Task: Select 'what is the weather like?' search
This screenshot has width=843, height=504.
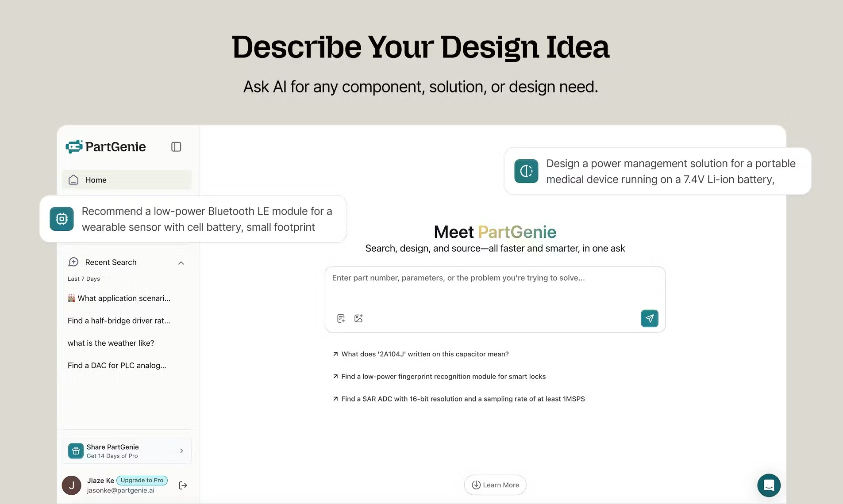Action: (x=111, y=343)
